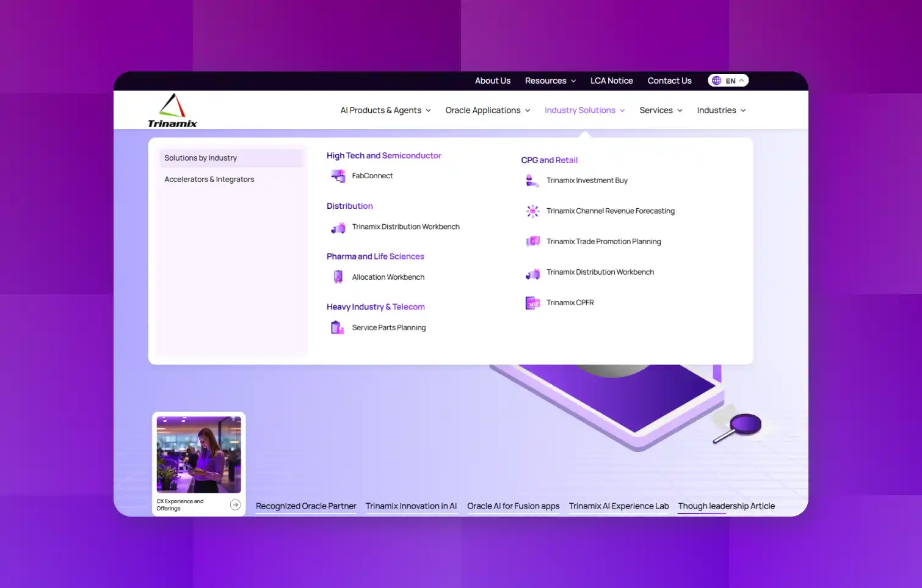Switch to Recognized Oracle Partner tab

click(306, 506)
